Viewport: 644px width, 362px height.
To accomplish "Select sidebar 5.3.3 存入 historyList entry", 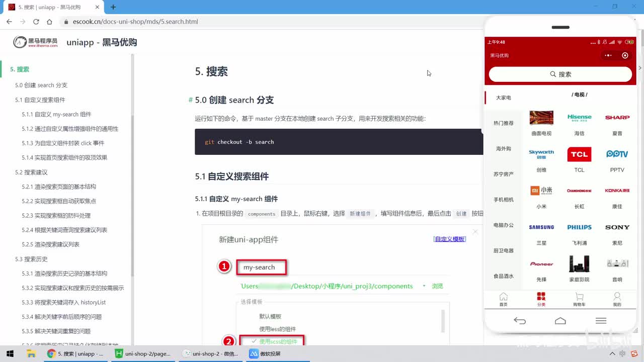I will 63,302.
